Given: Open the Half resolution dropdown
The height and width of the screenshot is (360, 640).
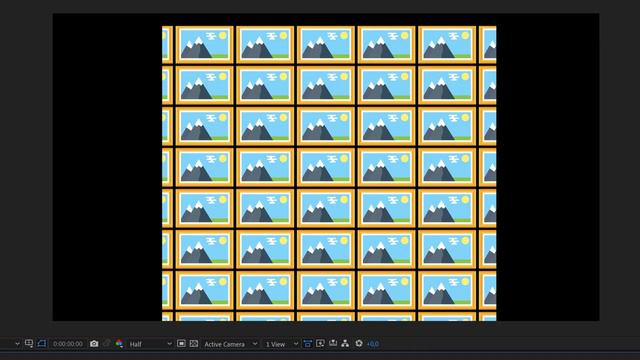Looking at the screenshot, I should click(x=150, y=344).
